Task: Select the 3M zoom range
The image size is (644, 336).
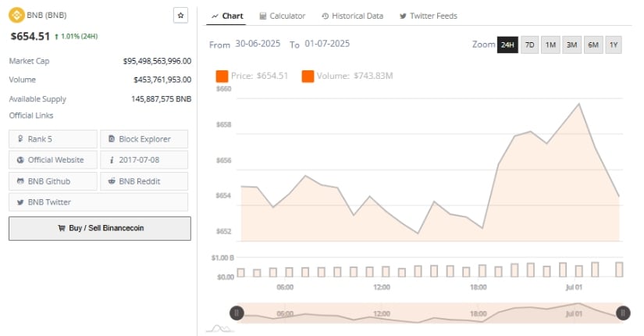Action: tap(571, 45)
